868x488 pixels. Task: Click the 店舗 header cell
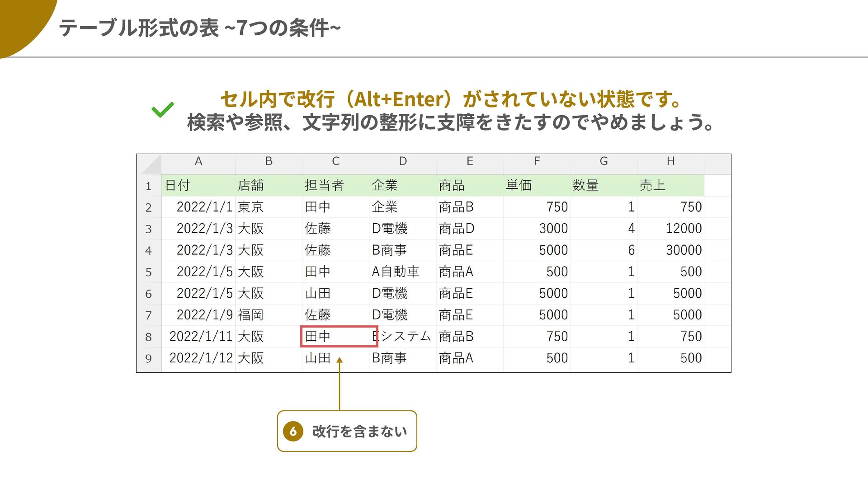pos(269,185)
